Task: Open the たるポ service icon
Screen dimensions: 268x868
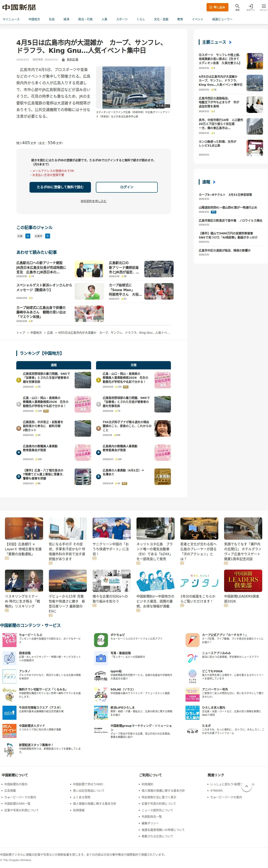Action: [x=192, y=731]
